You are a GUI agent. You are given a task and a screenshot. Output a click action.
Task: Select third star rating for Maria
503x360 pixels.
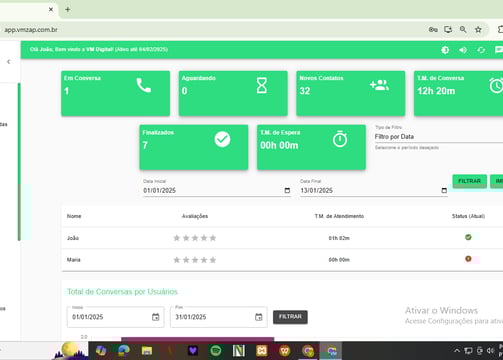coord(195,260)
